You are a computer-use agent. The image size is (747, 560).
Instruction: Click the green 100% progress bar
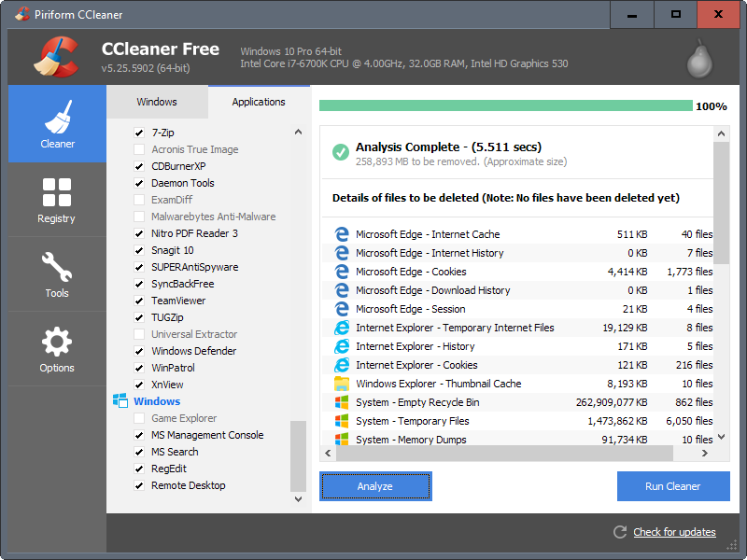pos(505,105)
